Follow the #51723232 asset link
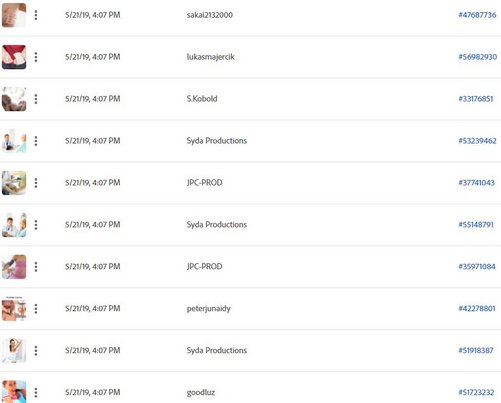501x403 pixels. tap(476, 392)
